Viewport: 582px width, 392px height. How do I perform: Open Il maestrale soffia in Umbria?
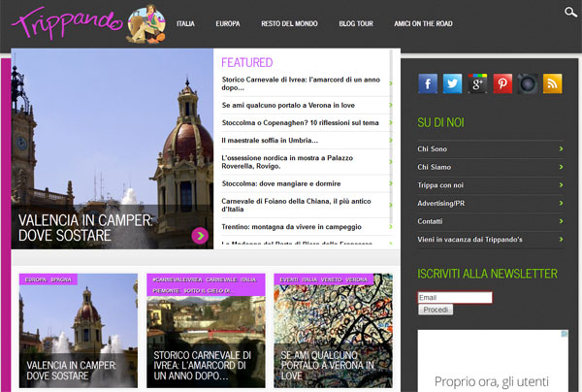pos(270,141)
